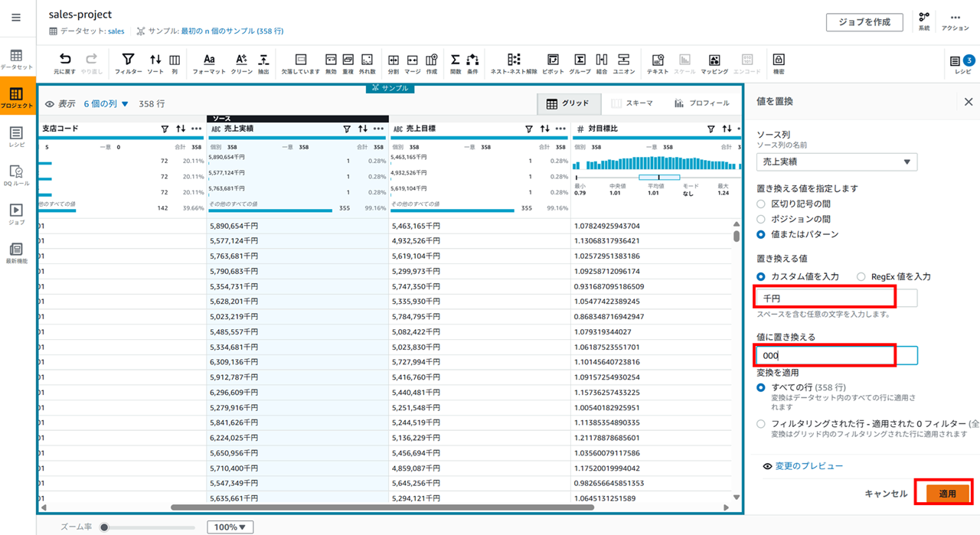Image resolution: width=980 pixels, height=535 pixels.
Task: Open the 外れ数 outliers tool
Action: coord(367,64)
